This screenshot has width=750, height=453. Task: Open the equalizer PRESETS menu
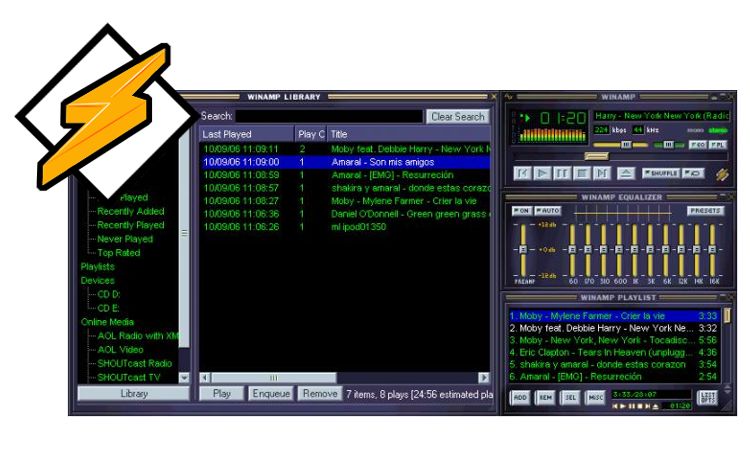tap(706, 210)
